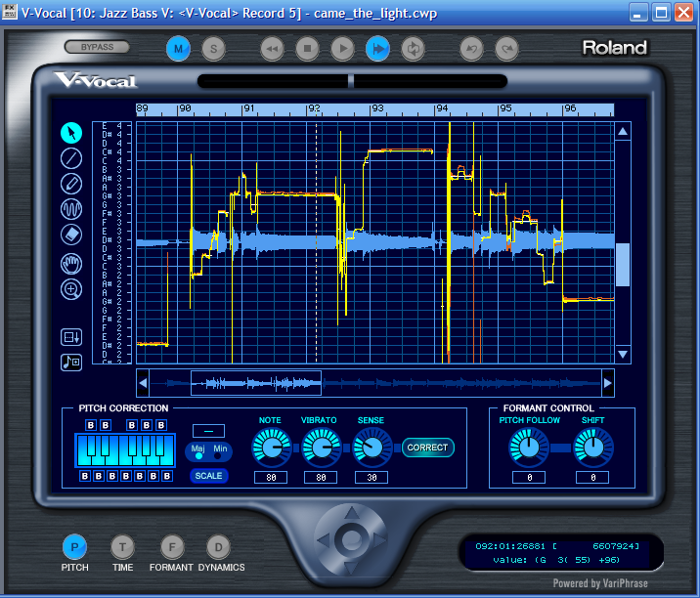The width and height of the screenshot is (700, 598).
Task: Select the Zoom magnifier tool
Action: point(71,289)
